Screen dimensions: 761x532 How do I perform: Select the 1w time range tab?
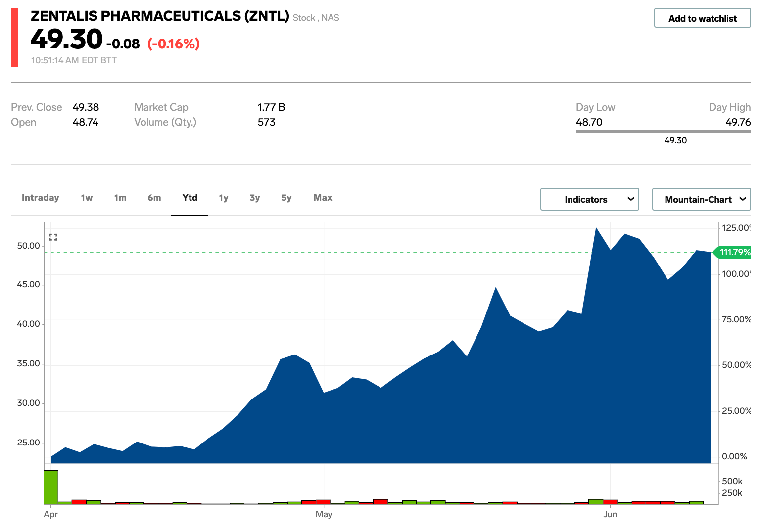pos(87,198)
